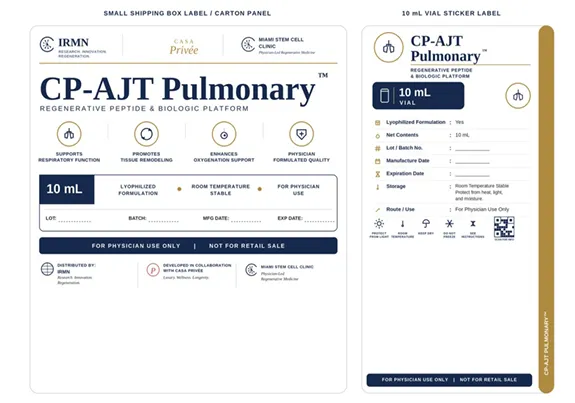This screenshot has height=403, width=575.
Task: Click the Miami Stem Cell Clinic header logo
Action: coord(278,45)
